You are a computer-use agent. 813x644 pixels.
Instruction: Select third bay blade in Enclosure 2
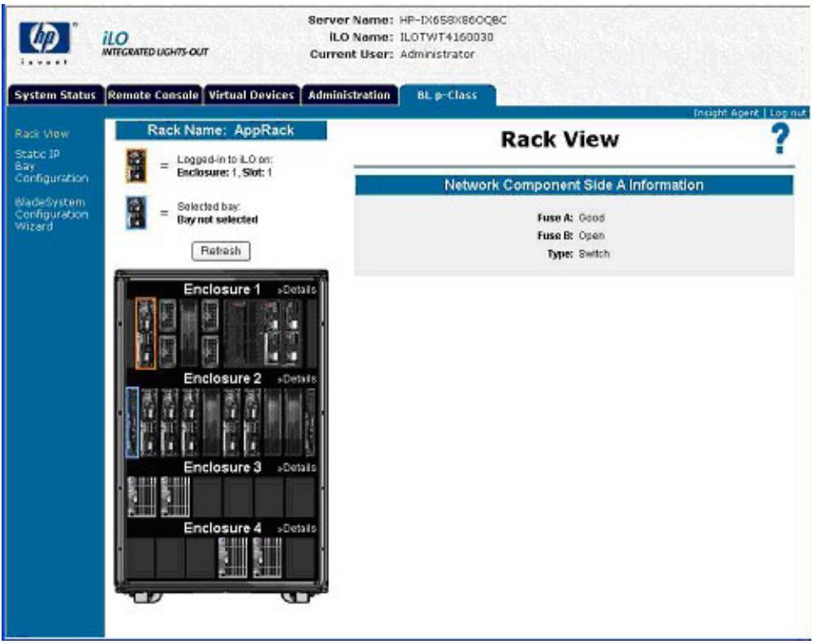[x=170, y=422]
